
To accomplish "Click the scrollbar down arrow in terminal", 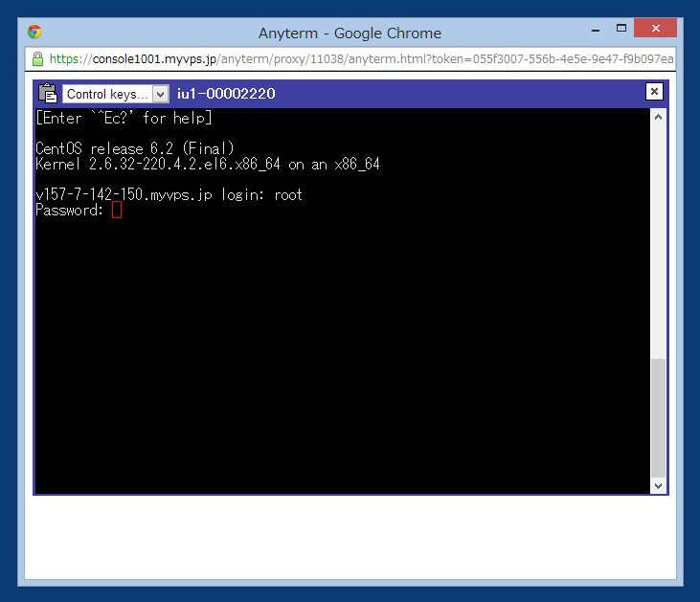I will pos(658,485).
